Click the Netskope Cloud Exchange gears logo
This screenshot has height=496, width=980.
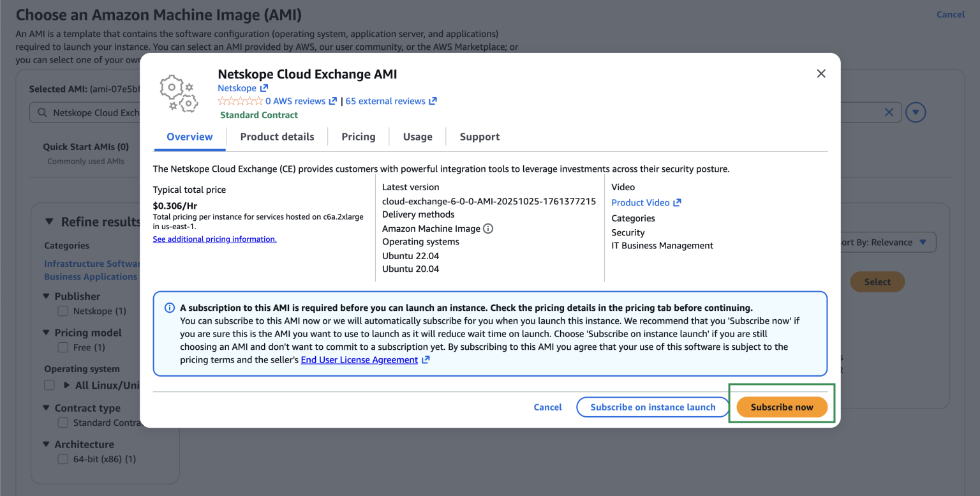178,94
